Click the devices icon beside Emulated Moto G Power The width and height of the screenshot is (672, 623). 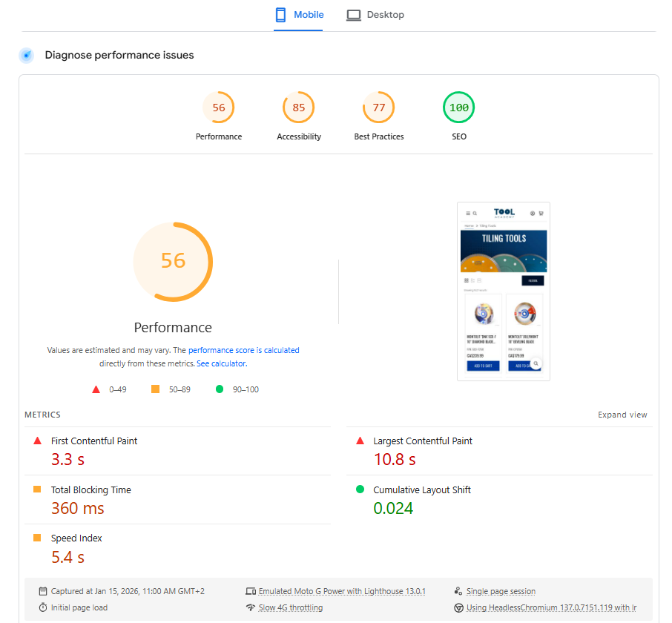click(251, 591)
